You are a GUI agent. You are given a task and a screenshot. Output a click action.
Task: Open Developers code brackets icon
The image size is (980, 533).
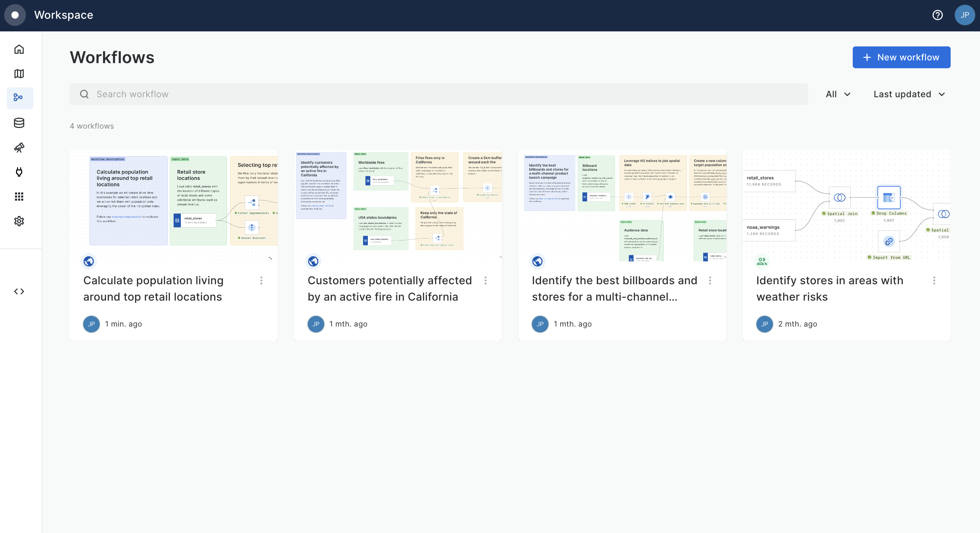(19, 291)
